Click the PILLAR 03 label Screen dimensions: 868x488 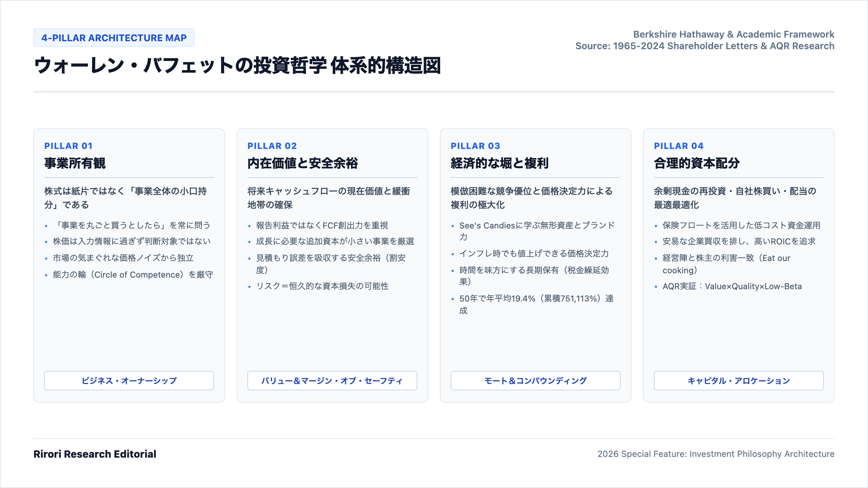click(x=475, y=146)
